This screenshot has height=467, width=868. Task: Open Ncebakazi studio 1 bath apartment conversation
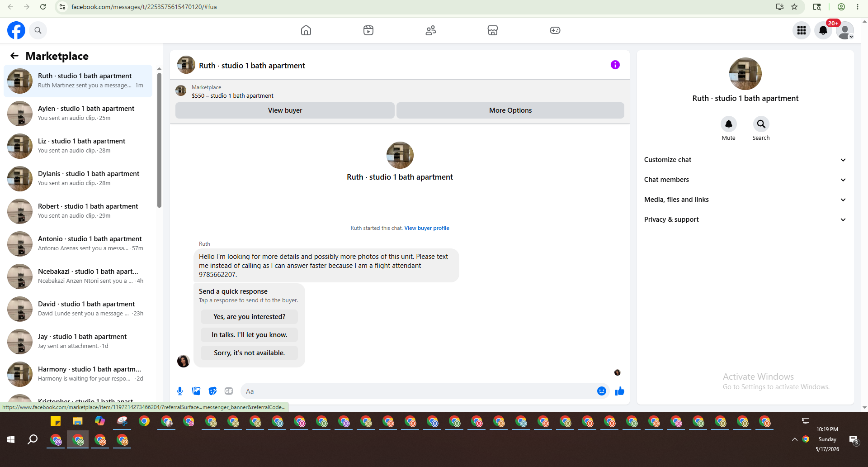click(78, 276)
